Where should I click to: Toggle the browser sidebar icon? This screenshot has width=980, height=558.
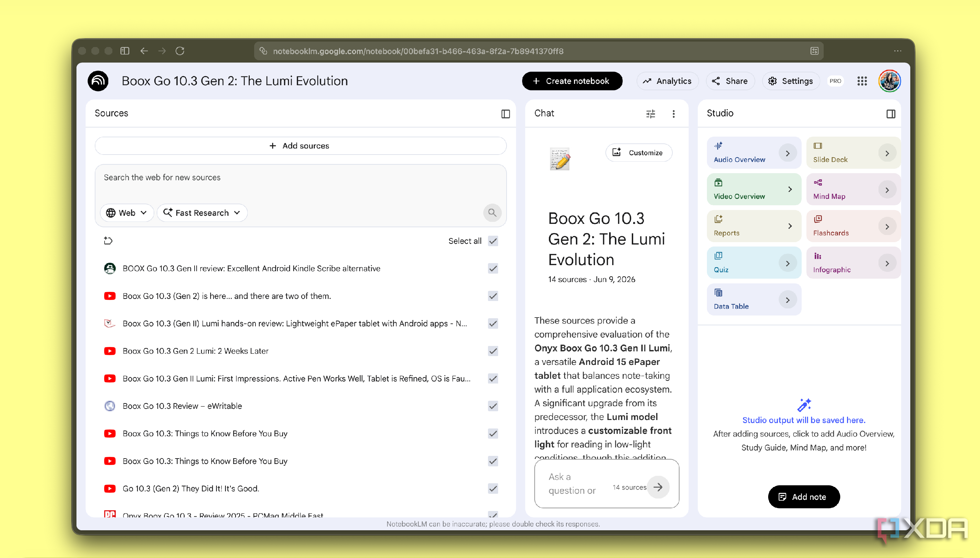coord(125,51)
